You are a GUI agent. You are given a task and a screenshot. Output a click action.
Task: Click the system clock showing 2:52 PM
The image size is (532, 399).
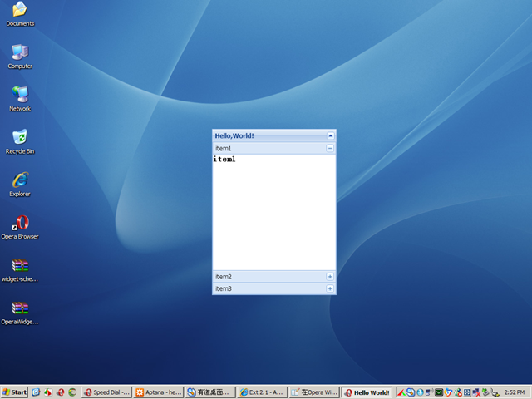coord(515,392)
